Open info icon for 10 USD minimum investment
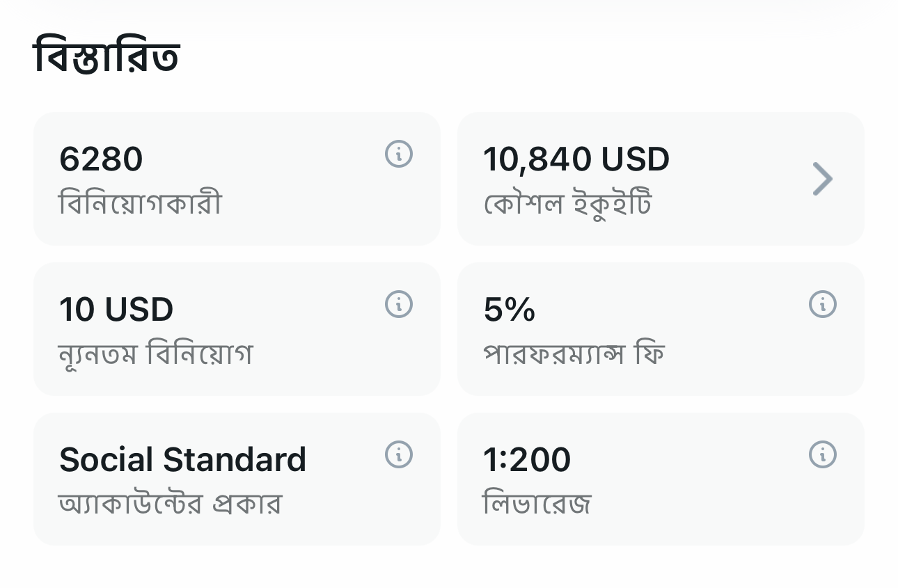Image resolution: width=898 pixels, height=588 pixels. tap(399, 304)
